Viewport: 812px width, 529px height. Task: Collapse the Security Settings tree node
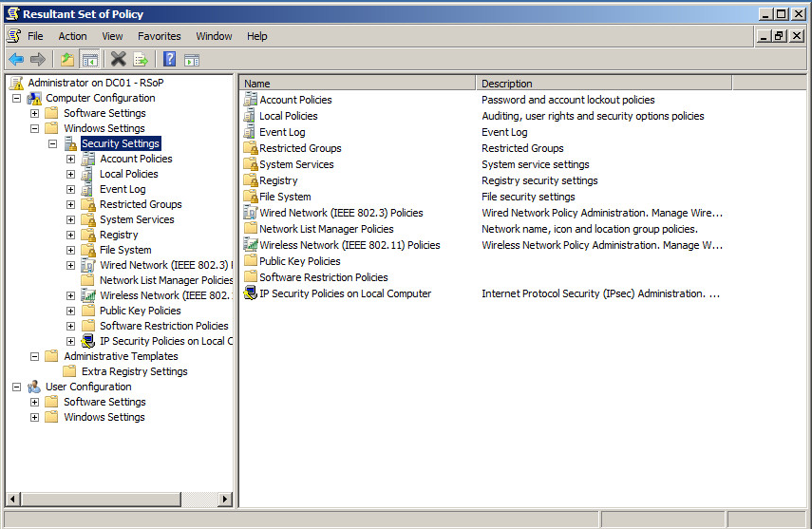52,143
